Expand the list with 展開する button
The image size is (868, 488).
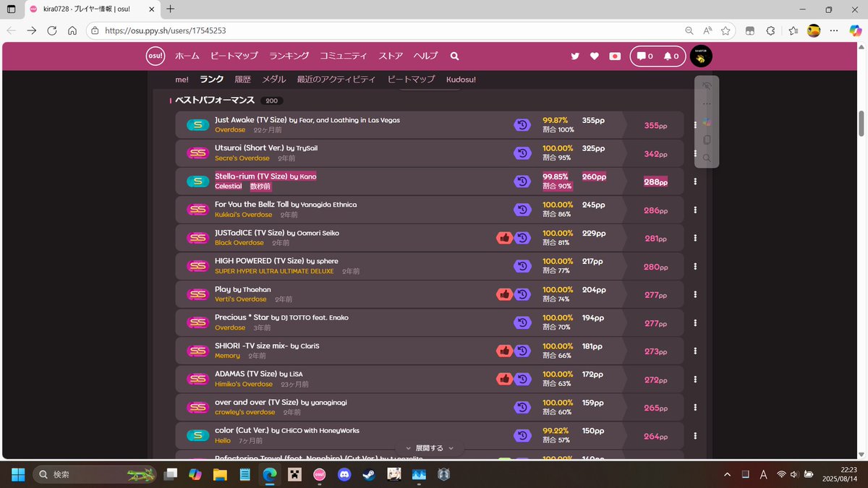[430, 448]
